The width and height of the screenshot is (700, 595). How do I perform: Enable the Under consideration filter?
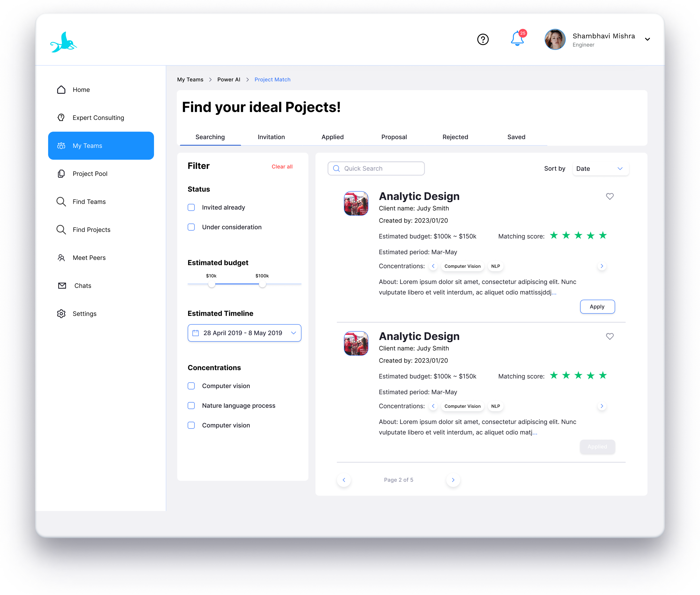191,227
